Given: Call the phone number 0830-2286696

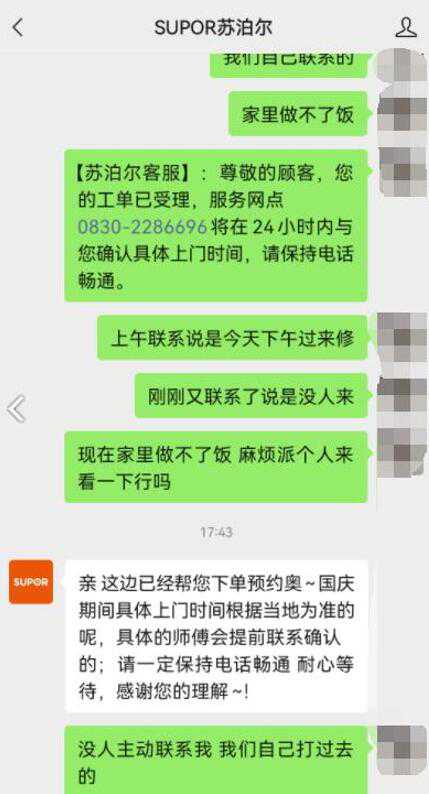Looking at the screenshot, I should tap(142, 227).
